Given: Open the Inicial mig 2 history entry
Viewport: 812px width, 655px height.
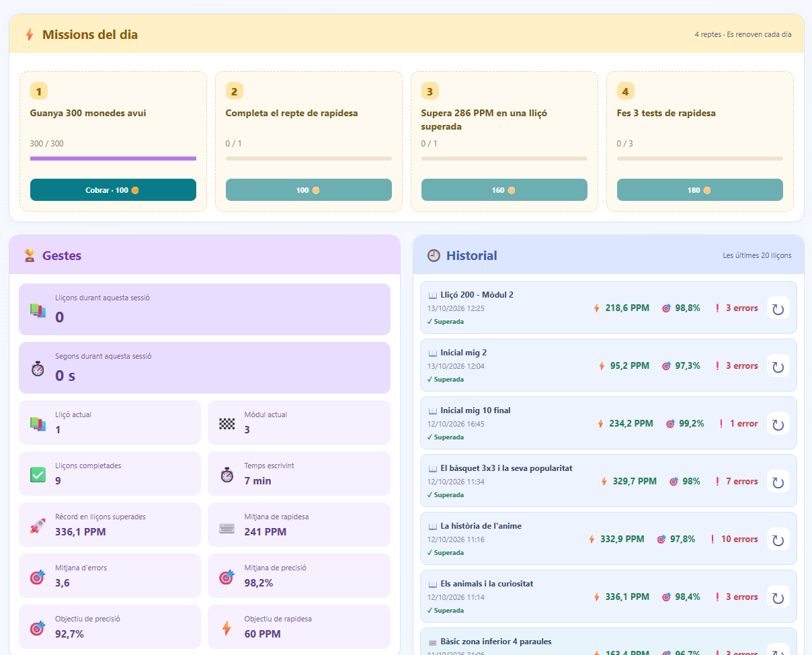Looking at the screenshot, I should click(x=608, y=365).
